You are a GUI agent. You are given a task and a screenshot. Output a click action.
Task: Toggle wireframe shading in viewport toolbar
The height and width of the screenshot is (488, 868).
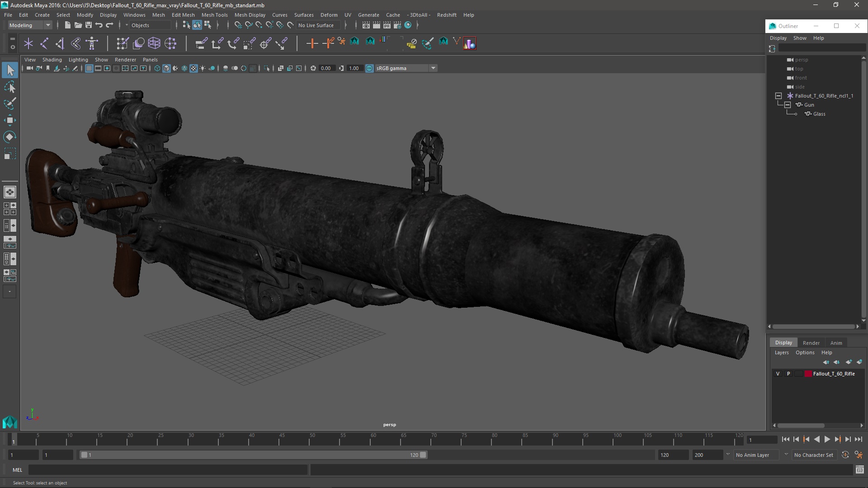157,68
